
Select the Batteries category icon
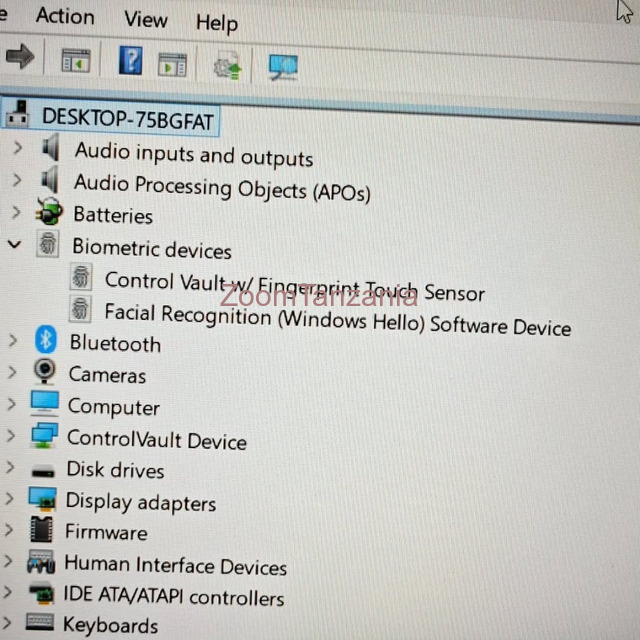point(48,212)
